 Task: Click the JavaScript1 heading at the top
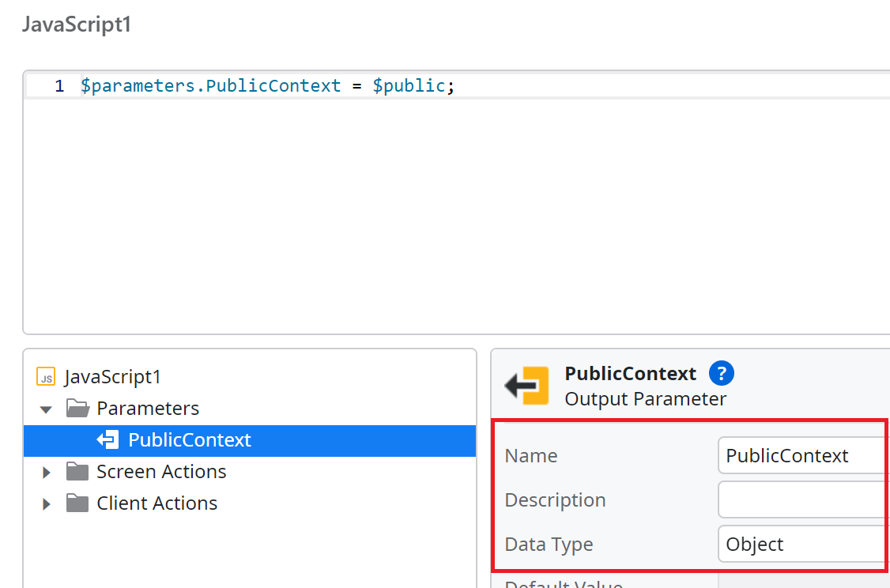pos(77,24)
